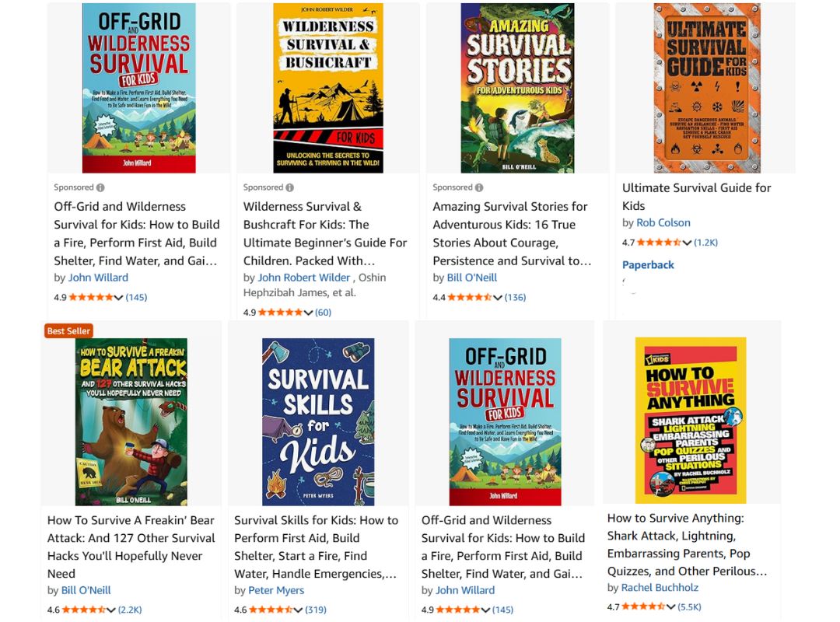Open rating dropdown arrow beside (1.2K) reviews

coord(688,243)
